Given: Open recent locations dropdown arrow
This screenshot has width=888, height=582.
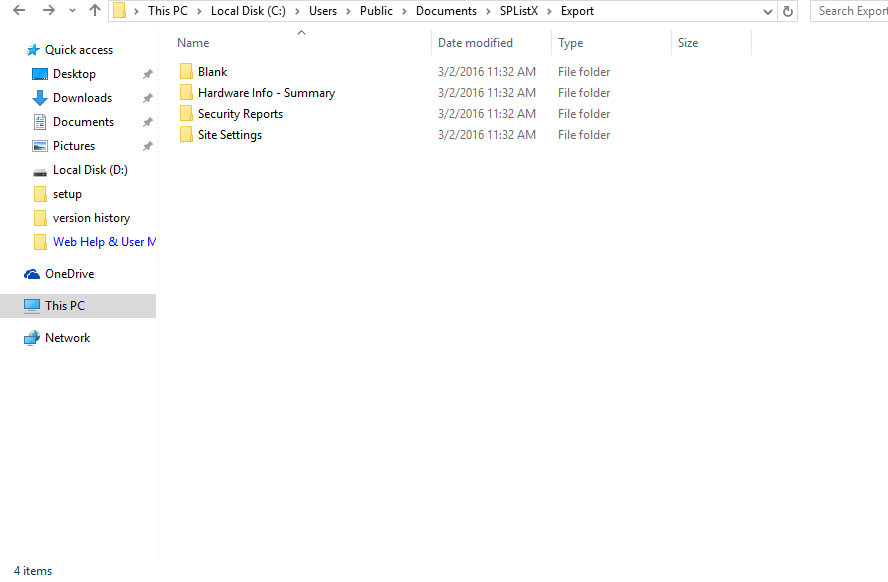Looking at the screenshot, I should [72, 11].
